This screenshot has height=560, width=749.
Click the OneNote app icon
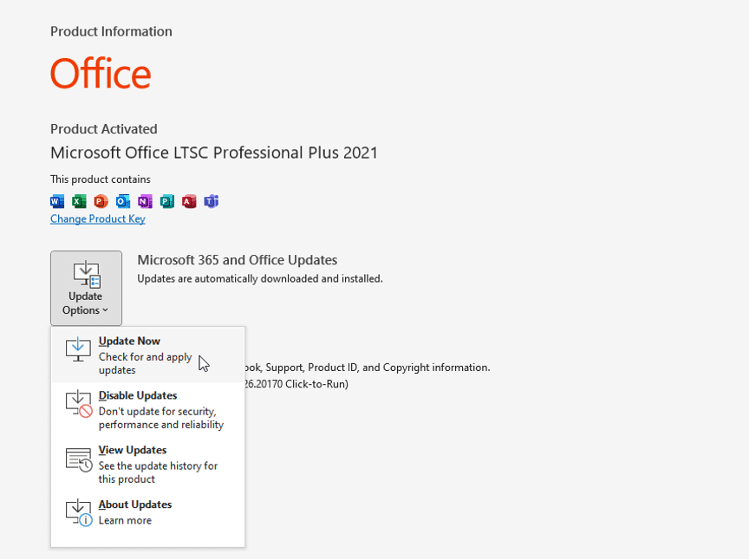(145, 202)
